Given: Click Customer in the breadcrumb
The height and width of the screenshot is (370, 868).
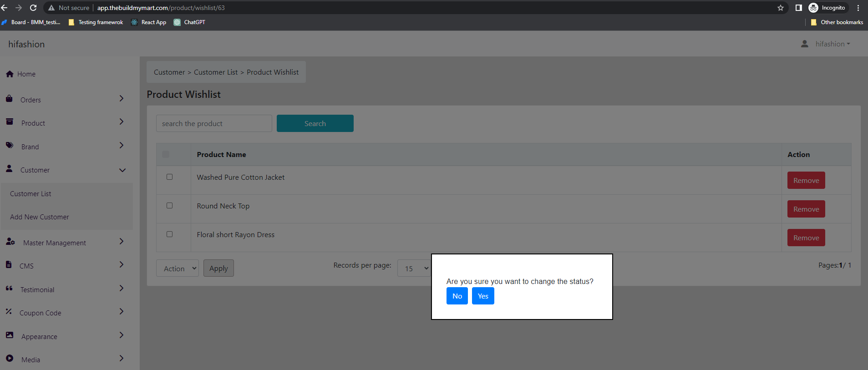Looking at the screenshot, I should click(x=169, y=72).
